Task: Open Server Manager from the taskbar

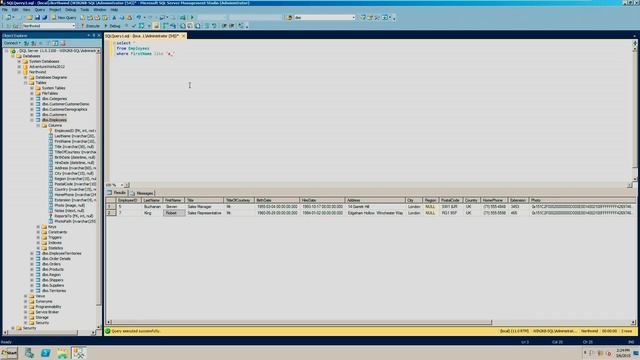Action: [x=29, y=353]
